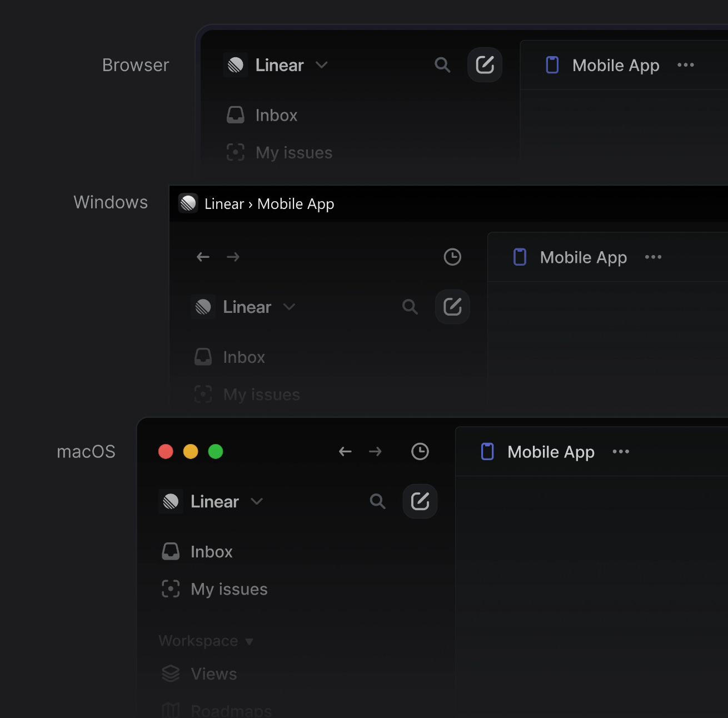The height and width of the screenshot is (718, 728).
Task: Open My issues in the Windows window
Action: pos(247,395)
